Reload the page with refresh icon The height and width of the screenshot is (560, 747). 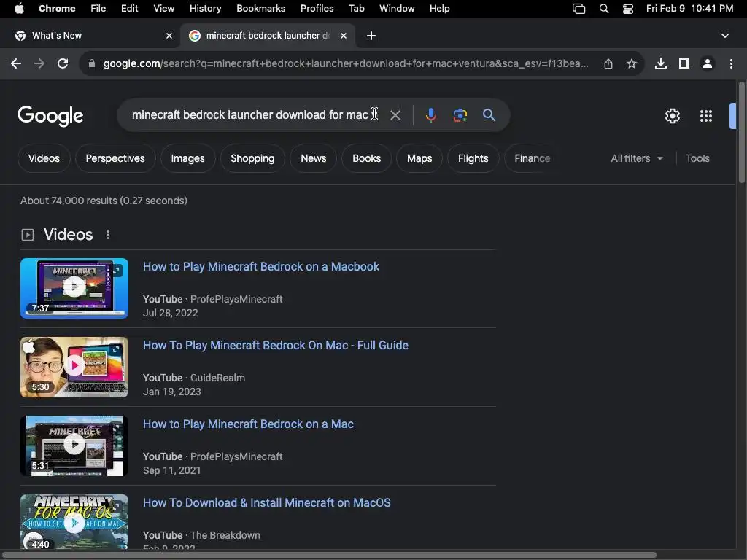click(63, 63)
